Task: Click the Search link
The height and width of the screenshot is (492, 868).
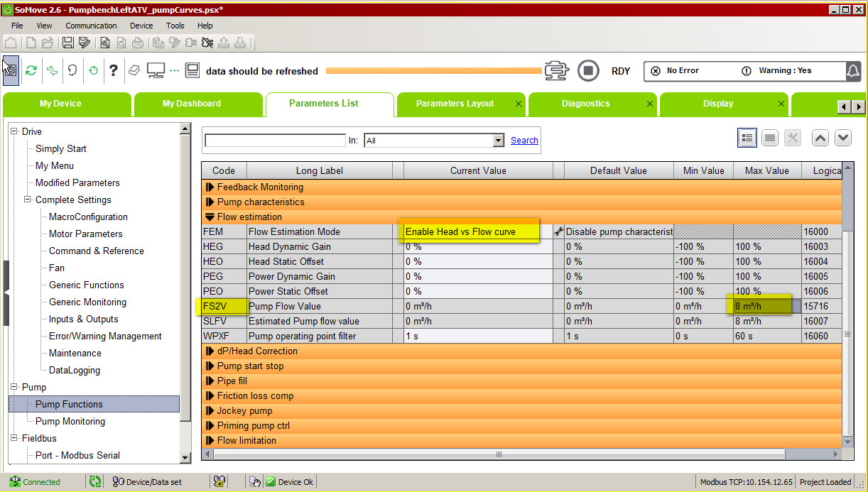Action: pos(524,141)
